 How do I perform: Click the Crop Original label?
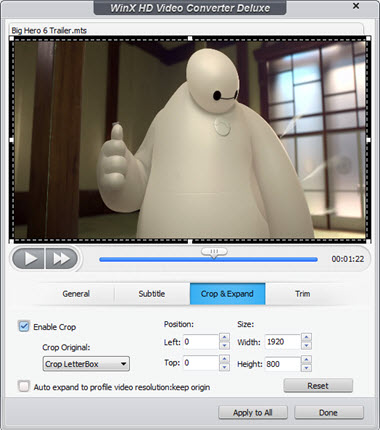pyautogui.click(x=66, y=347)
